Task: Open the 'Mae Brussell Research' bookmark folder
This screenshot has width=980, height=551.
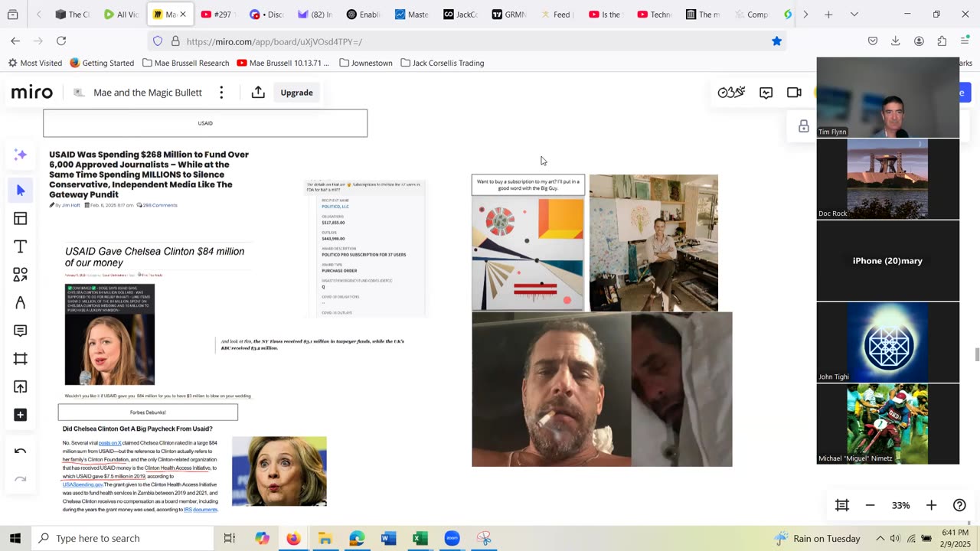Action: (x=185, y=63)
